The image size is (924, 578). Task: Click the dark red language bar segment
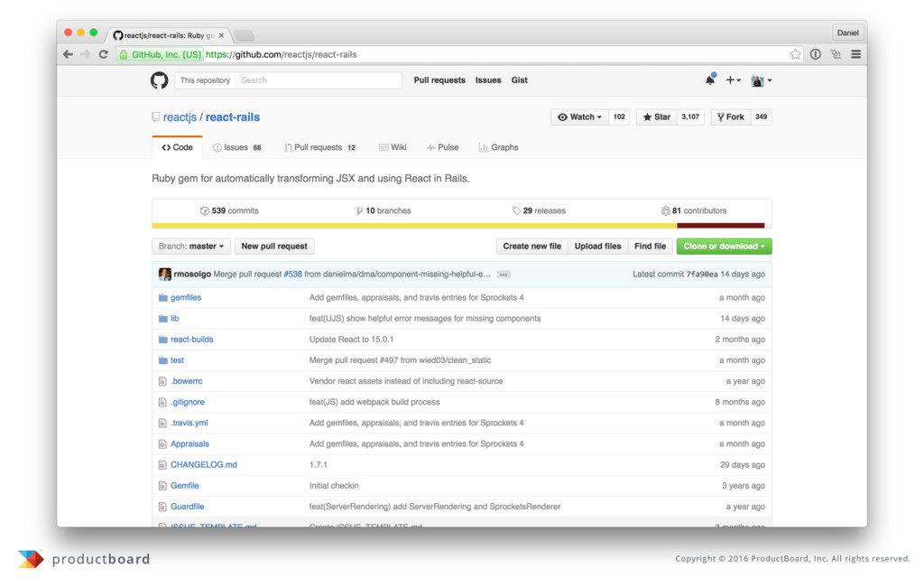tap(721, 225)
